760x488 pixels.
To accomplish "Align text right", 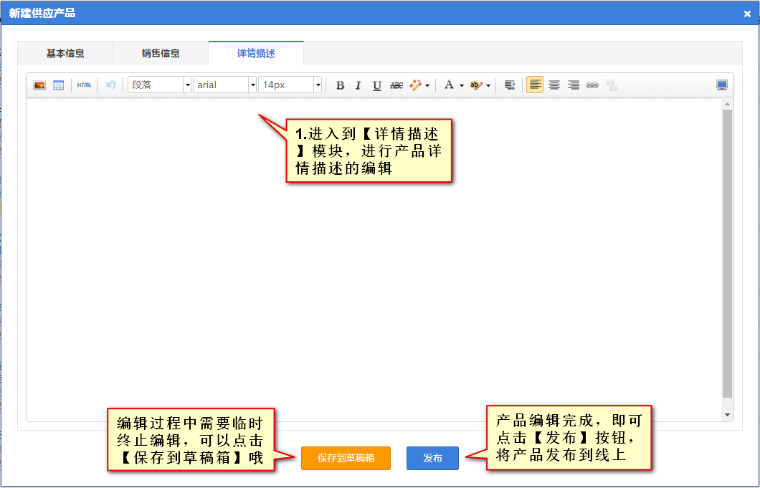I will tap(573, 85).
